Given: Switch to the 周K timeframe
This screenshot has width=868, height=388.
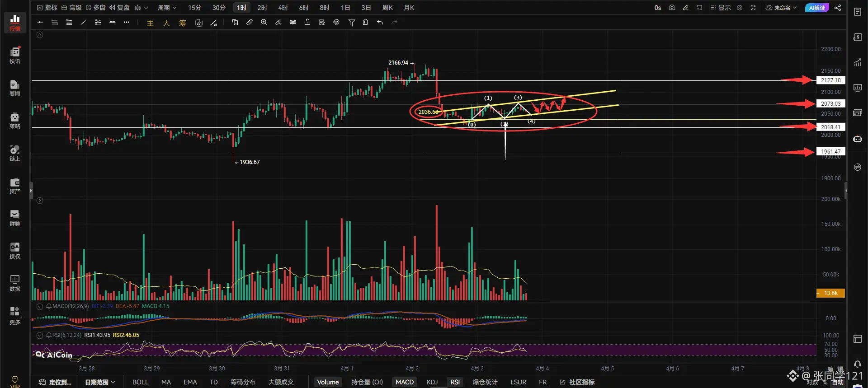Looking at the screenshot, I should (x=387, y=8).
